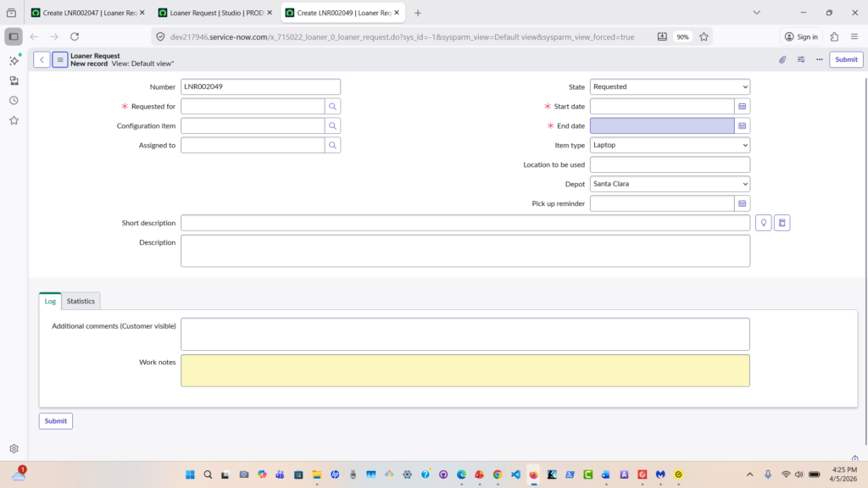This screenshot has width=868, height=488.
Task: Click the Assigned to lookup search icon
Action: [333, 145]
